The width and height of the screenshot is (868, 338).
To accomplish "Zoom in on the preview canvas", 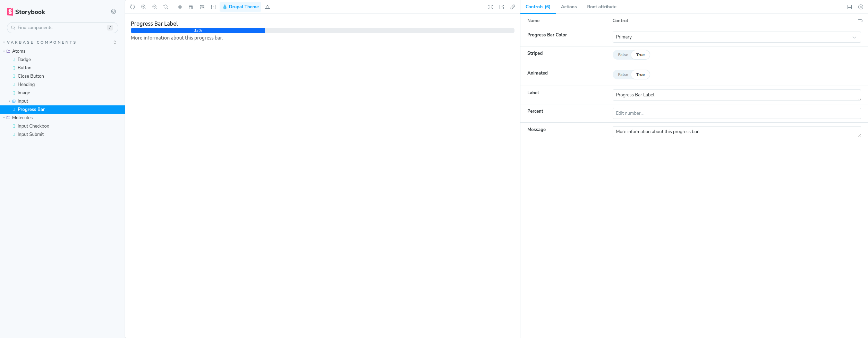I will [x=144, y=7].
